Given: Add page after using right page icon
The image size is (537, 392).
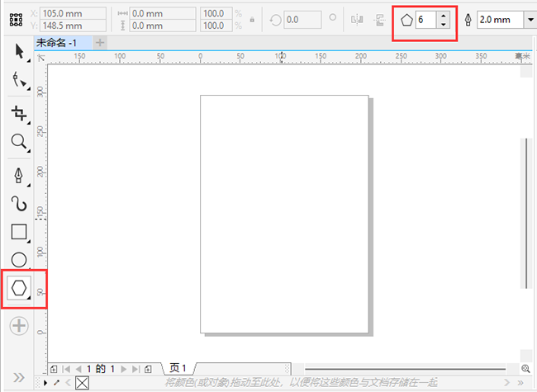Looking at the screenshot, I should point(148,369).
